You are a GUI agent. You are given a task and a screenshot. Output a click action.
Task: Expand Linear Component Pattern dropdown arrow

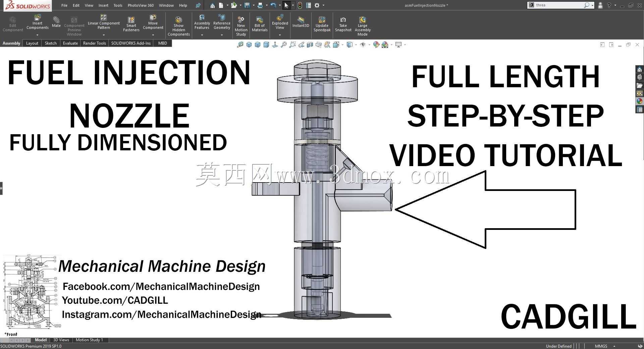[x=104, y=35]
